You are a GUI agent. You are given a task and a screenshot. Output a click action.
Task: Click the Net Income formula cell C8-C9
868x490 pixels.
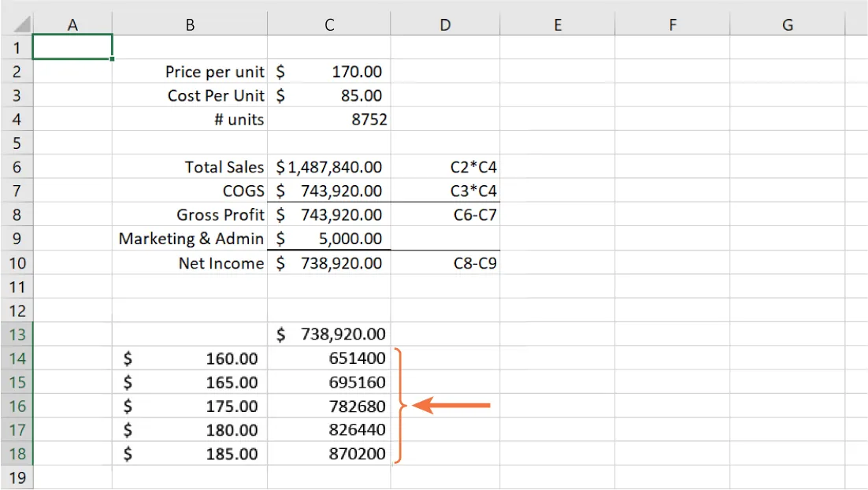coord(444,262)
